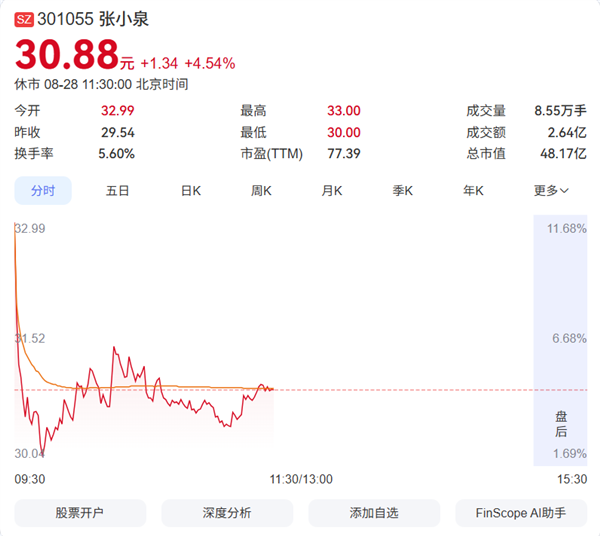600x536 pixels.
Task: Click 今开 value 32.99
Action: (x=117, y=111)
